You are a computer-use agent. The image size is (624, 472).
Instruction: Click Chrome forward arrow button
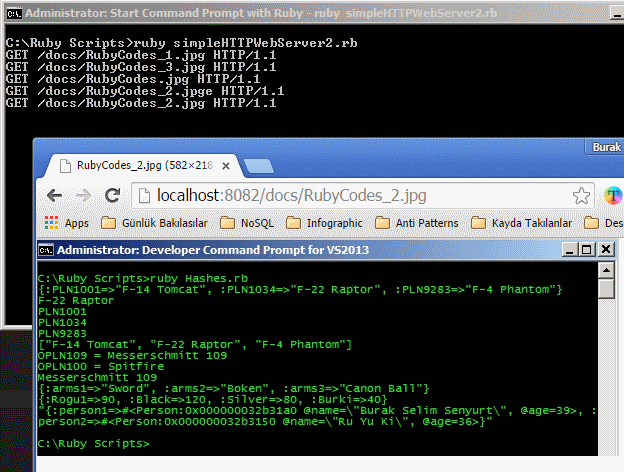83,195
